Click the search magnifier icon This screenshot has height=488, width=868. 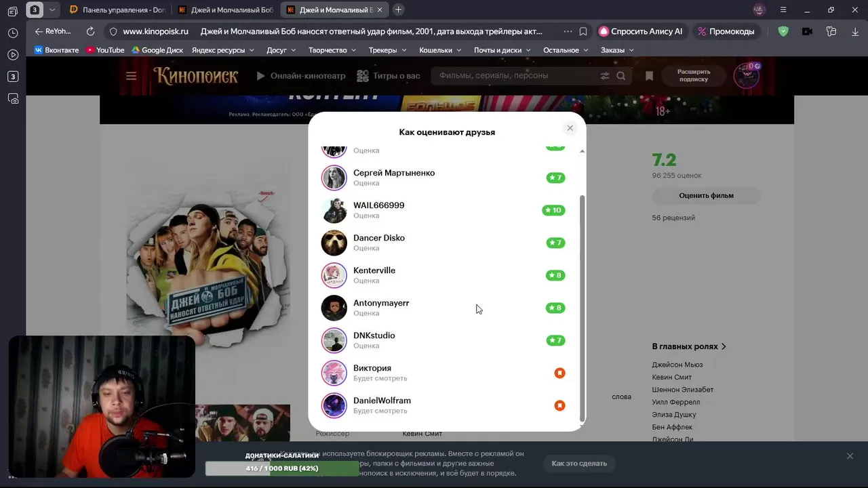[621, 76]
